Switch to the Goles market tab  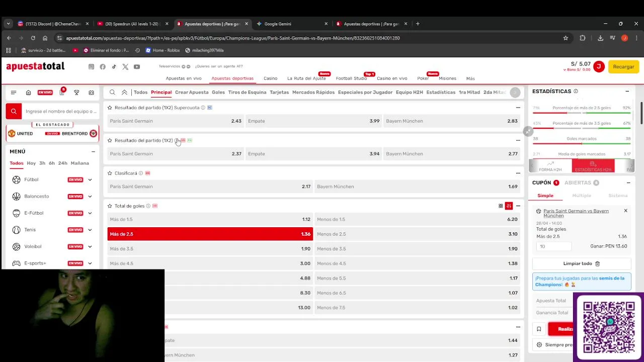tap(218, 92)
